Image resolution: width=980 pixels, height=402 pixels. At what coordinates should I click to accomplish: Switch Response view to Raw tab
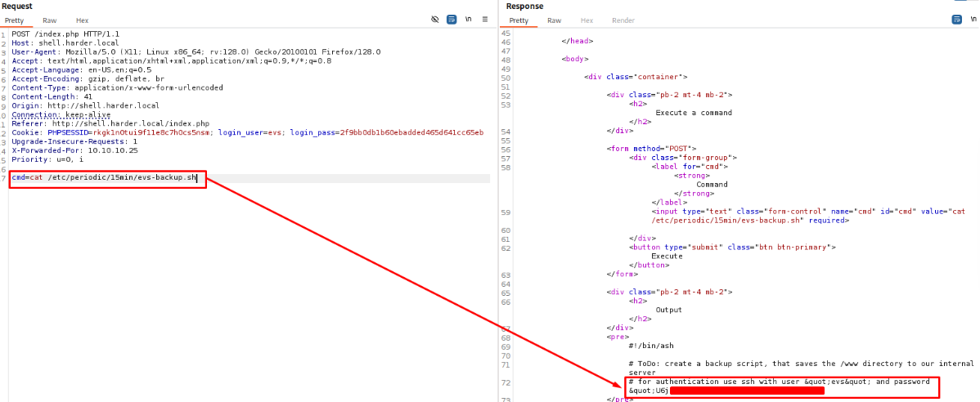point(554,20)
